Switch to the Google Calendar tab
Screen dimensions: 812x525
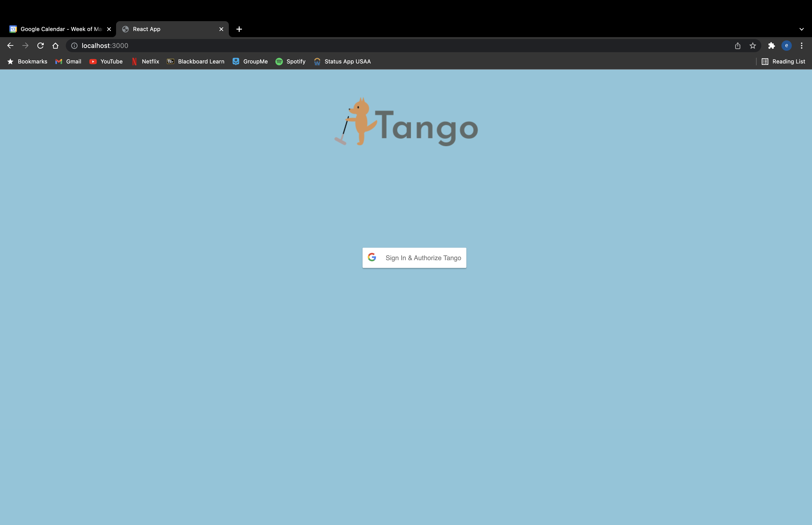pyautogui.click(x=58, y=29)
